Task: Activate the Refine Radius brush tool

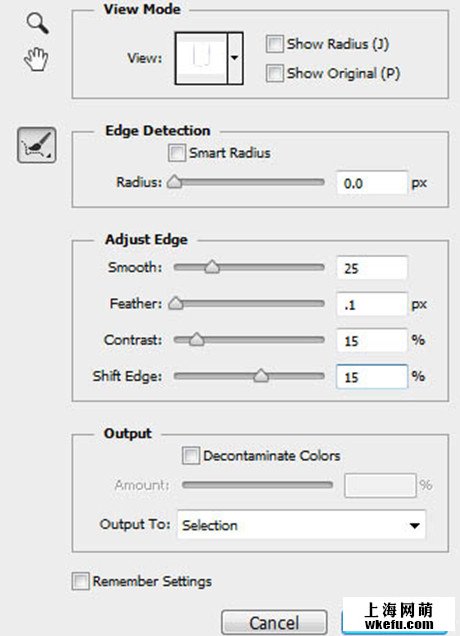Action: click(x=37, y=145)
